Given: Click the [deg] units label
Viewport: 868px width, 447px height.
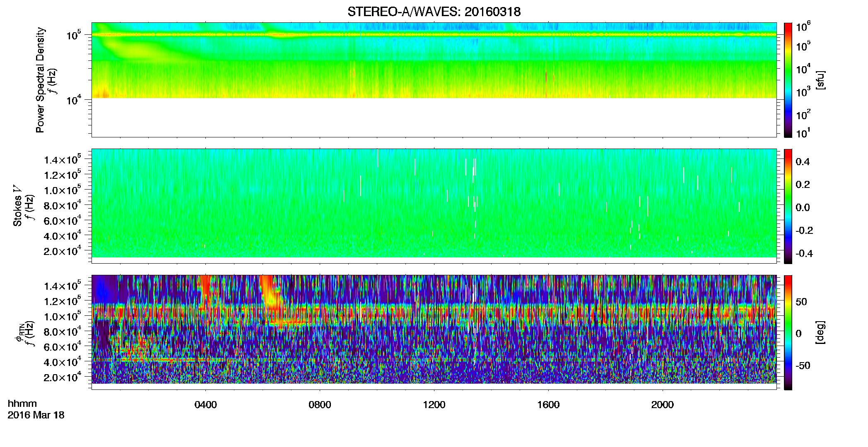Looking at the screenshot, I should tap(820, 332).
